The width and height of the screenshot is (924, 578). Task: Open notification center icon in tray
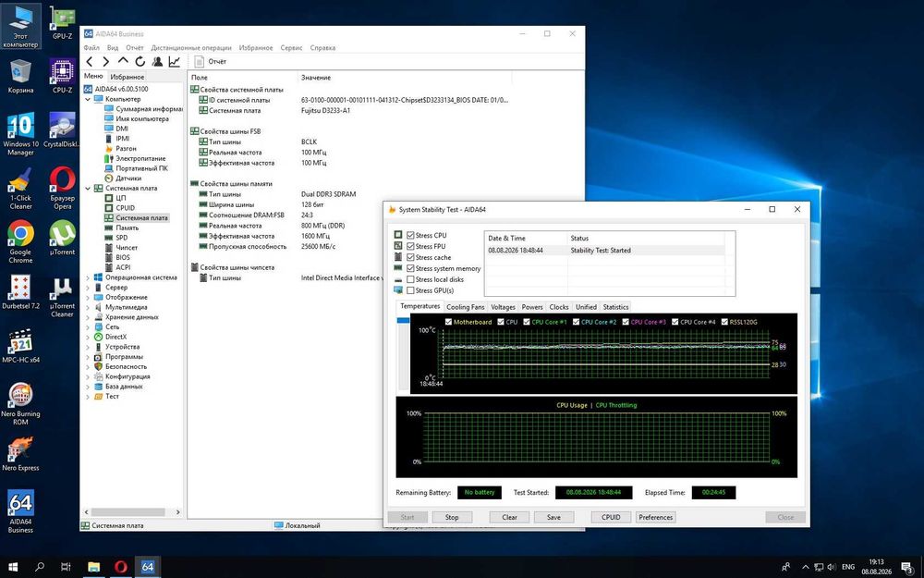click(x=907, y=567)
